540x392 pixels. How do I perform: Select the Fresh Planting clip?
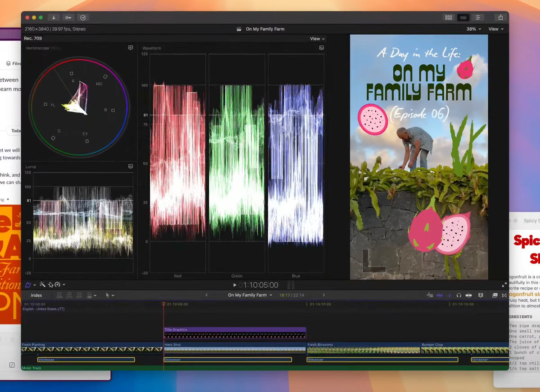coord(92,347)
